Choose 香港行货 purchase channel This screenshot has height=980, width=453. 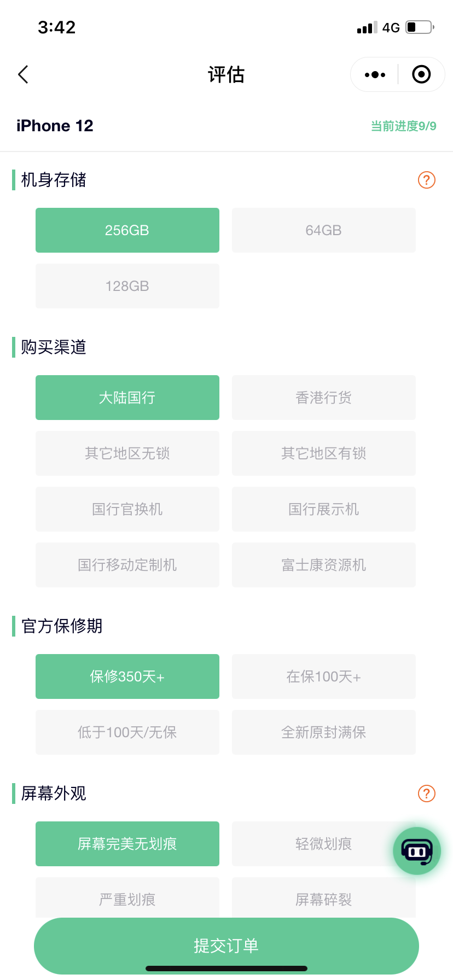[x=324, y=398]
